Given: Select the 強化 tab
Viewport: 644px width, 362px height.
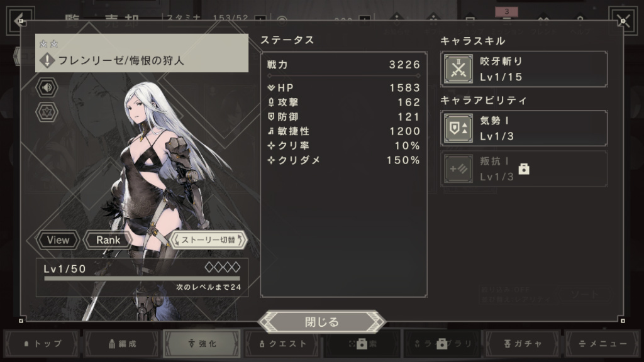Looking at the screenshot, I should 202,344.
